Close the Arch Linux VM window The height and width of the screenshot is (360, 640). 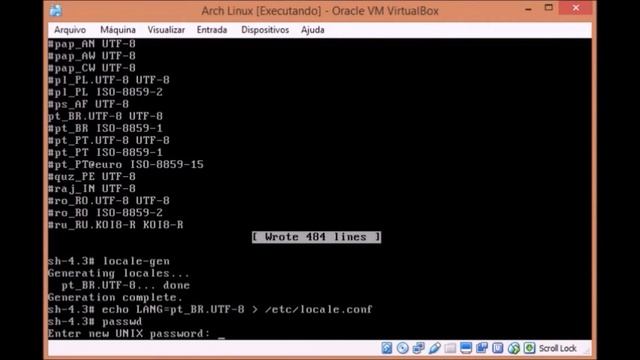[576, 8]
